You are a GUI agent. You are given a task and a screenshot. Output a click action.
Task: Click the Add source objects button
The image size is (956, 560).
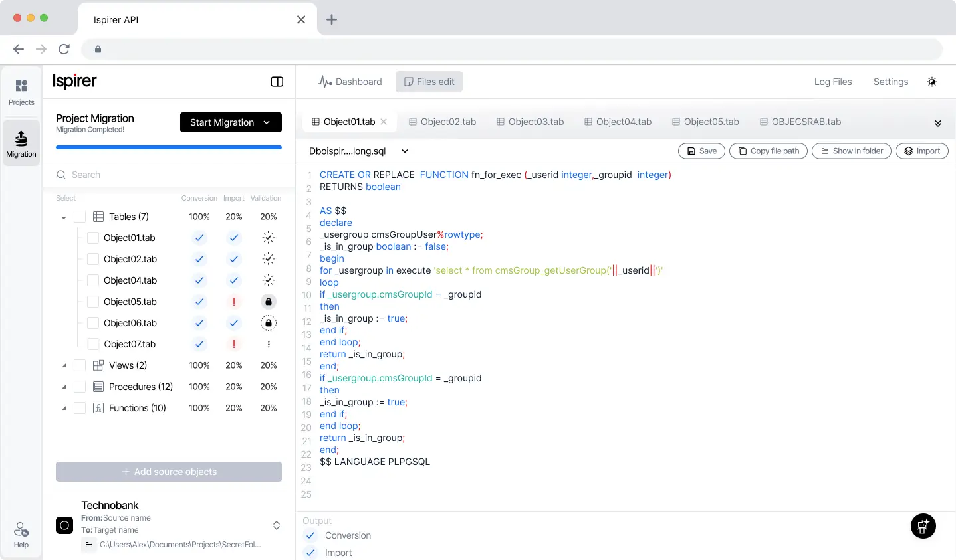(169, 472)
